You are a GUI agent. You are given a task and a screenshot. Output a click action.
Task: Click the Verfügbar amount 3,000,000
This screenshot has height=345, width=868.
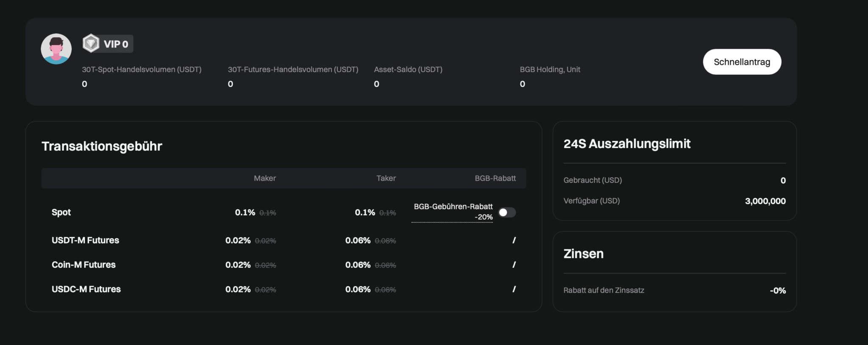coord(765,201)
